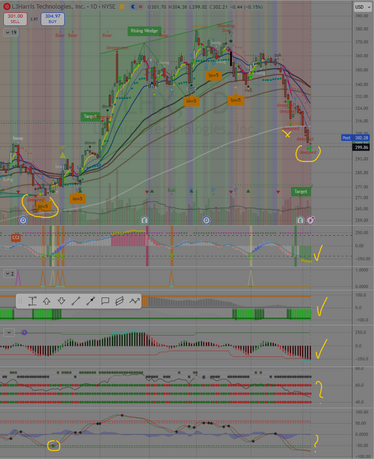
Task: Click the 1D interval in chart title
Action: point(94,6)
